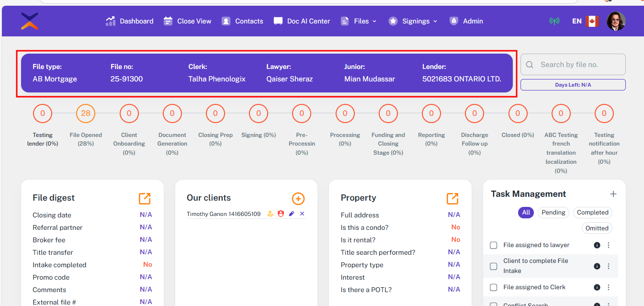Select the ABC Testing french translation circle
The height and width of the screenshot is (306, 644).
pyautogui.click(x=561, y=113)
